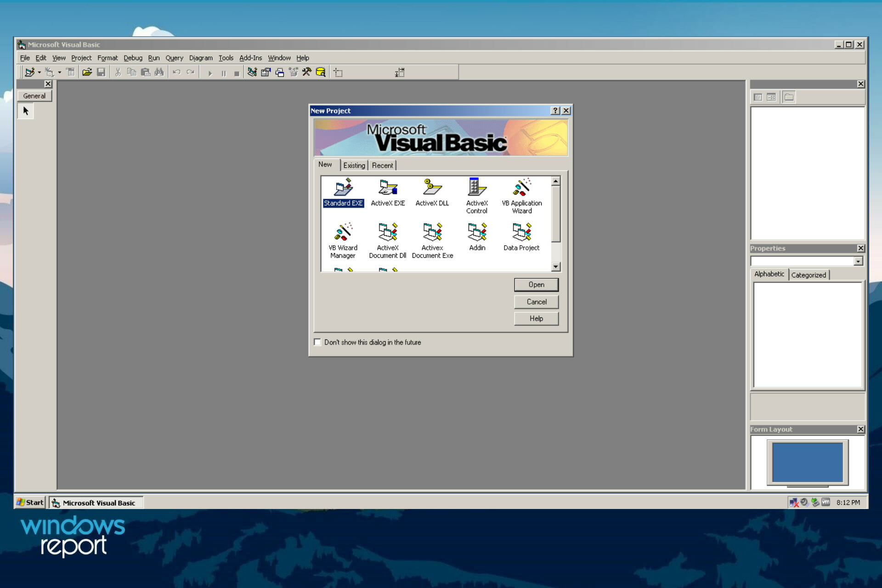Close the Form Layout panel
882x588 pixels.
point(861,429)
